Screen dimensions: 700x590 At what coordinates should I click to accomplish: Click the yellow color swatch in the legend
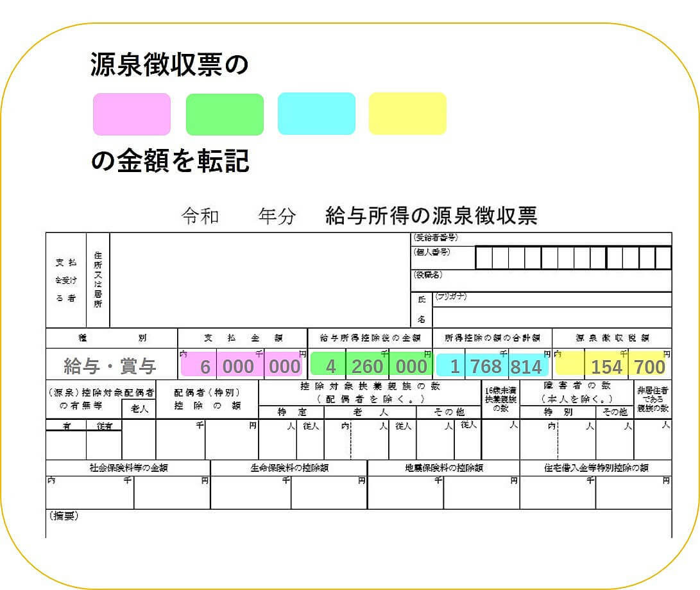click(407, 114)
